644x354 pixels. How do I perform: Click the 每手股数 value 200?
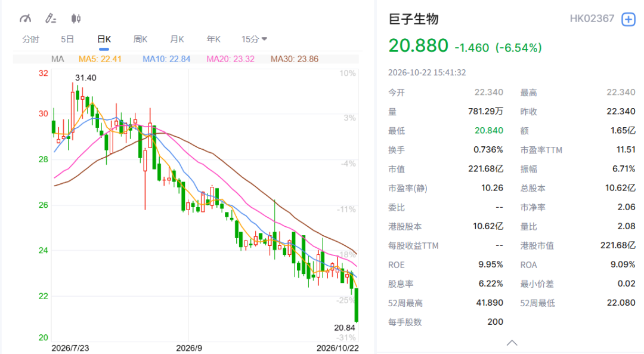pyautogui.click(x=496, y=322)
